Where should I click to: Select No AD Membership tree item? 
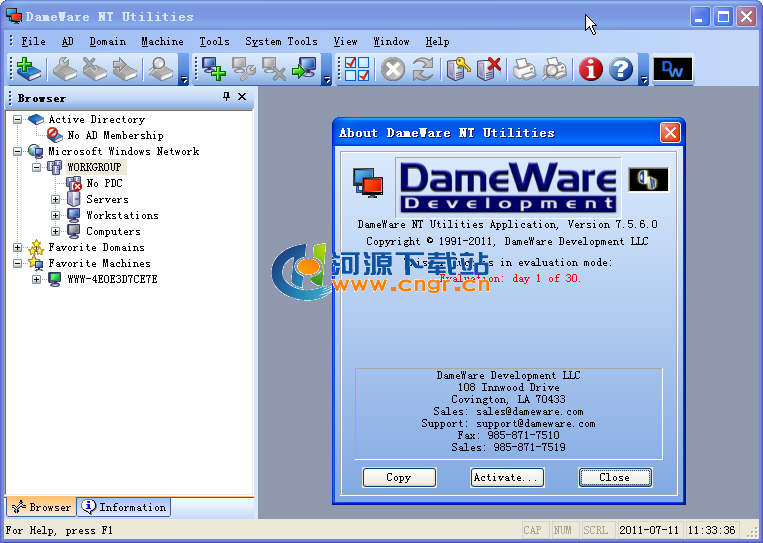point(115,135)
